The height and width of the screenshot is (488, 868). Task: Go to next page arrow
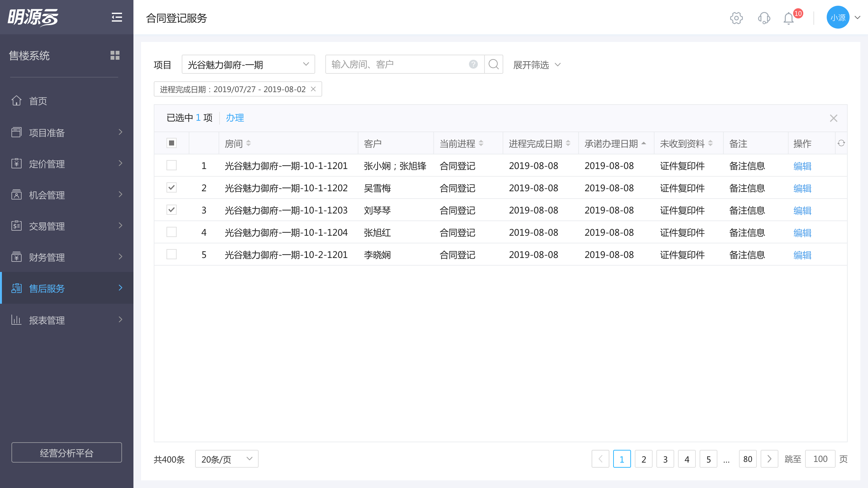(x=769, y=459)
